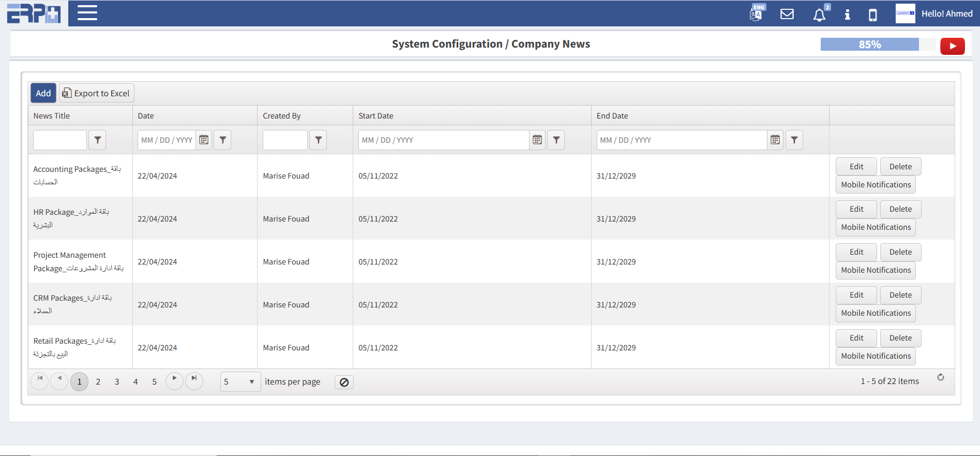Play the YouTube tutorial video button
Viewport: 980px width, 456px height.
pyautogui.click(x=952, y=46)
